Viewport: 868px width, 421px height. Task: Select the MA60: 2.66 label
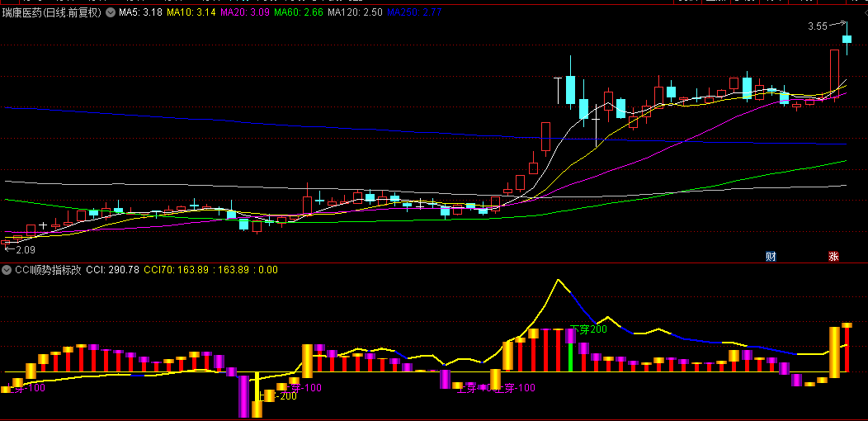tap(299, 12)
